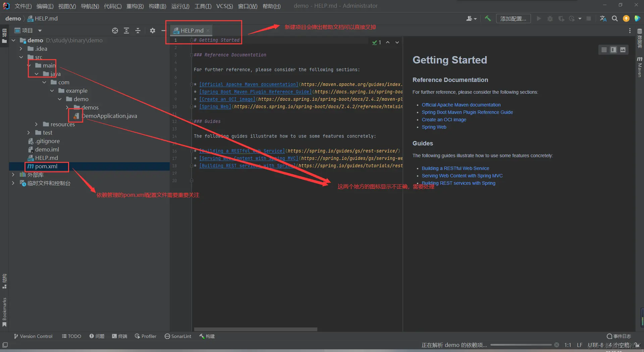Click the Debug bug icon in toolbar
Image resolution: width=644 pixels, height=352 pixels.
[550, 18]
